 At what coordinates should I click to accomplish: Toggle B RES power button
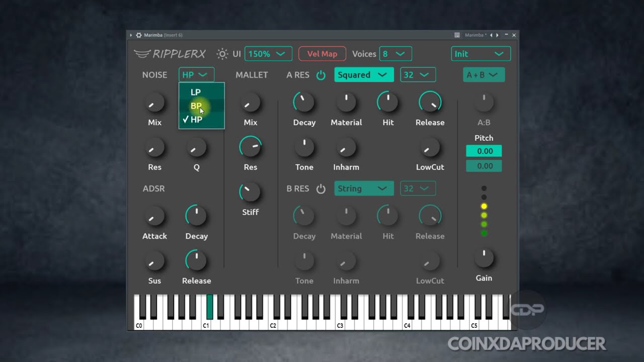point(321,189)
